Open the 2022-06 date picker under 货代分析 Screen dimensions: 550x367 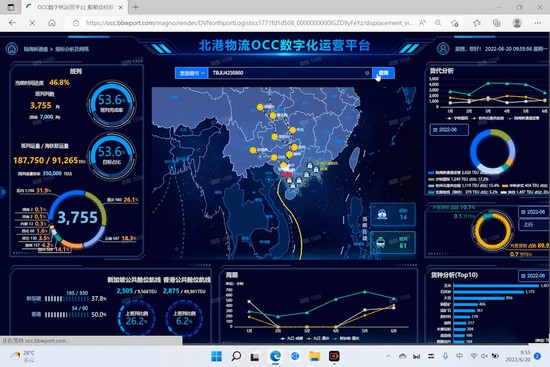(x=449, y=130)
